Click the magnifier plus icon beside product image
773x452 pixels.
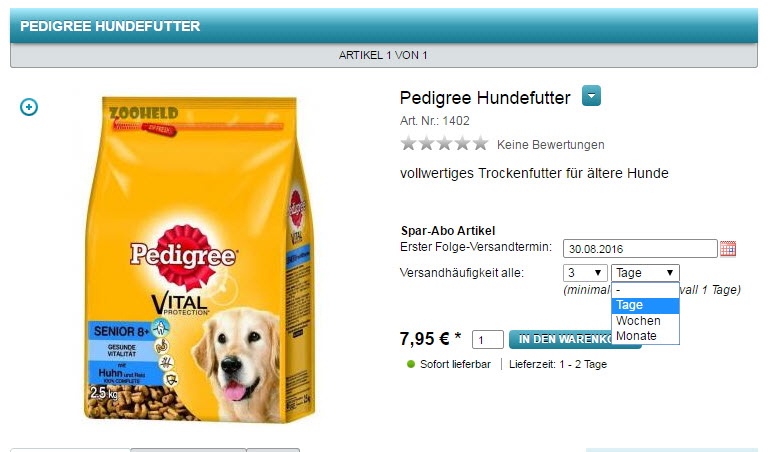coord(29,107)
